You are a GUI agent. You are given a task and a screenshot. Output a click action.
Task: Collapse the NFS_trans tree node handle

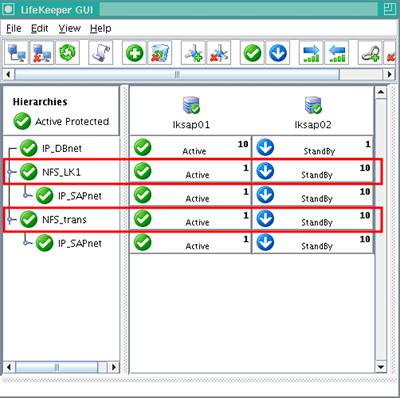point(10,219)
